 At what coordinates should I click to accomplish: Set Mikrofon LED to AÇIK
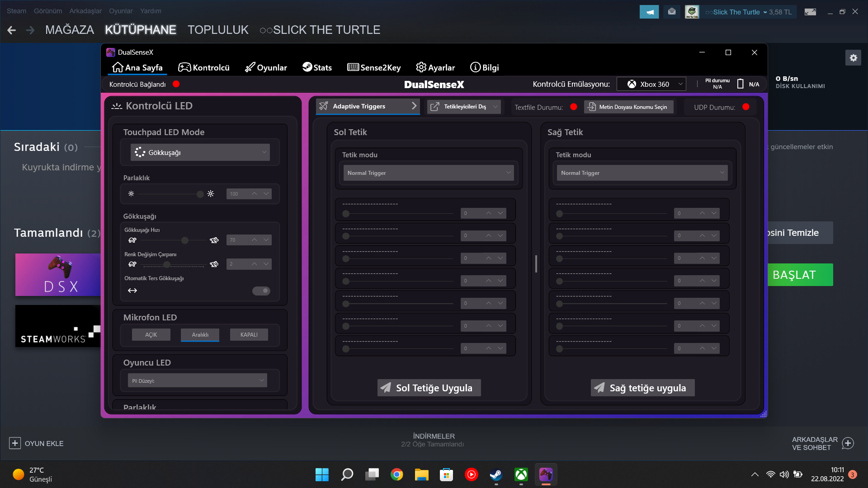[151, 334]
